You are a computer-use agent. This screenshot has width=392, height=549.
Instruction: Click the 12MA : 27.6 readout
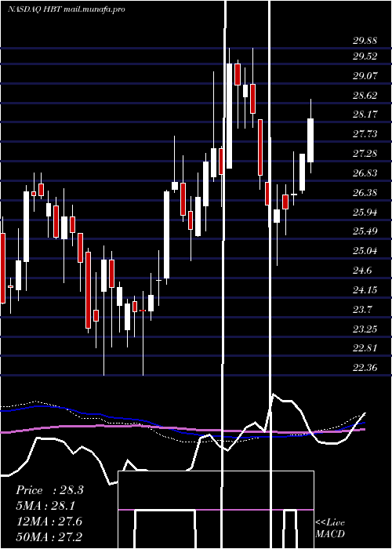tap(49, 522)
